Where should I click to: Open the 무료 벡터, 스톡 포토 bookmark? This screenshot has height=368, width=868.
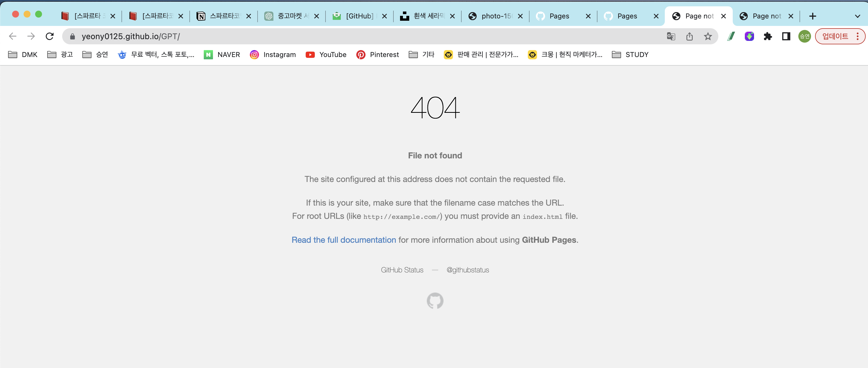click(x=156, y=55)
